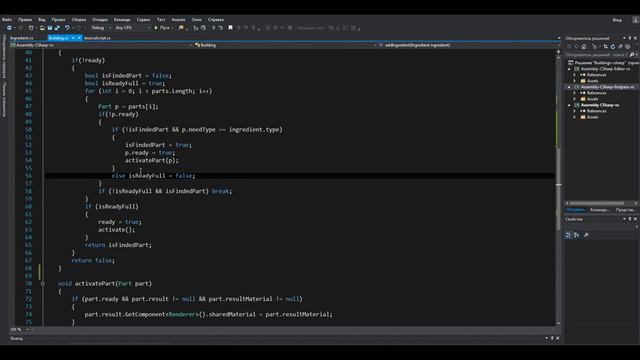Click the undo icon

tap(67, 28)
